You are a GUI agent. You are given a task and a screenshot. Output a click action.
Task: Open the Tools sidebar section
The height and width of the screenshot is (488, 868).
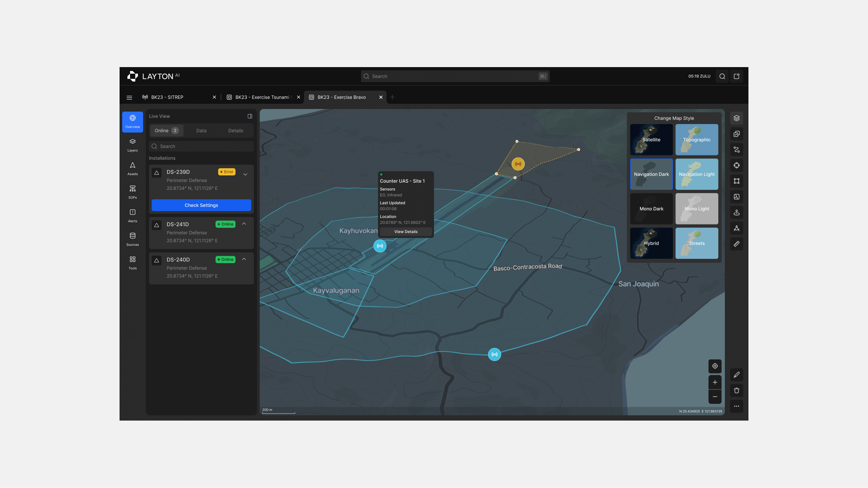pyautogui.click(x=132, y=263)
